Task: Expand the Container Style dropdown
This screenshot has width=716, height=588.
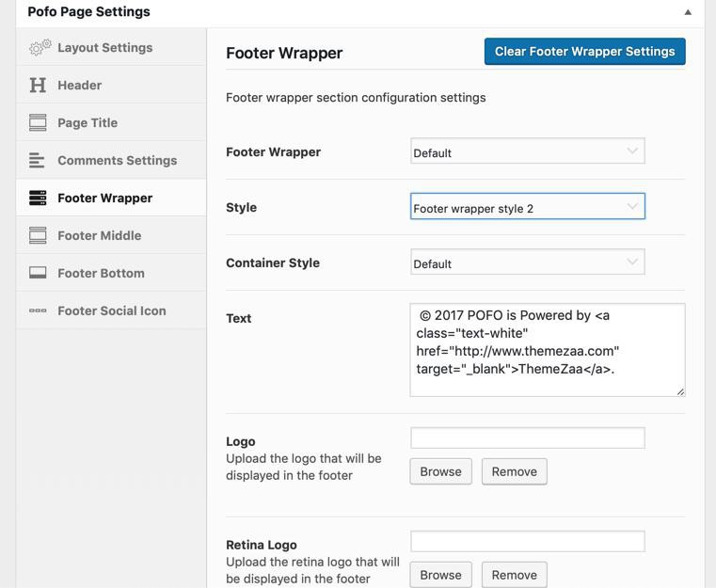Action: (527, 263)
